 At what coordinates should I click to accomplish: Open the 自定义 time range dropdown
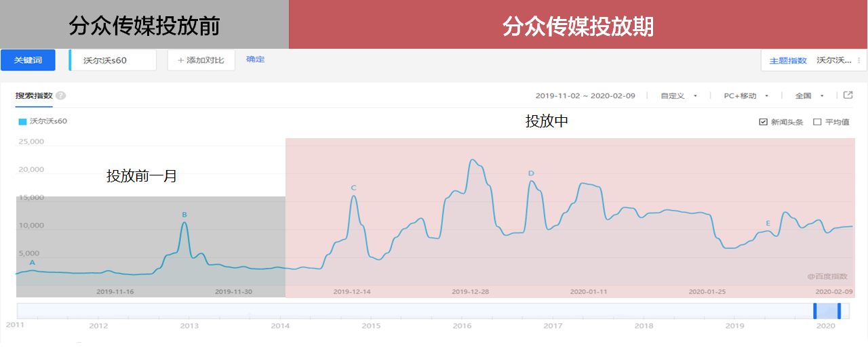click(x=679, y=96)
